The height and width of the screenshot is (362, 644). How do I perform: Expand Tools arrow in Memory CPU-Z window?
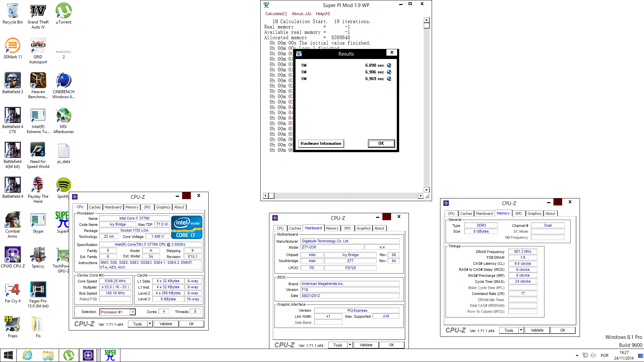(521, 330)
